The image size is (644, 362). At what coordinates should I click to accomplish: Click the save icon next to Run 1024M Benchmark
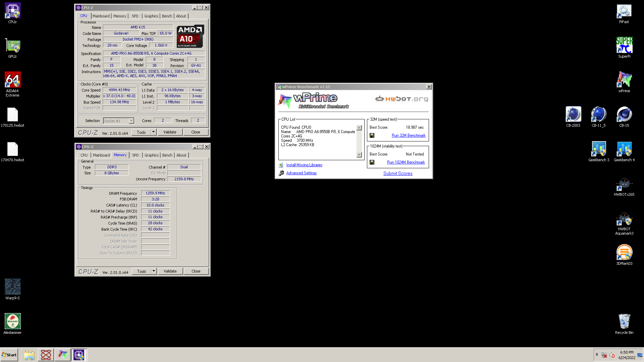tap(372, 162)
